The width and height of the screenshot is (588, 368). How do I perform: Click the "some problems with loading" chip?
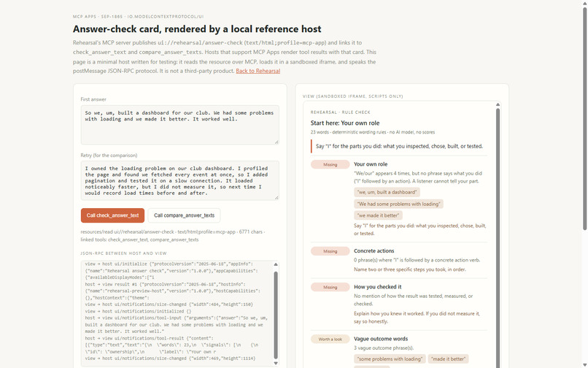tap(390, 359)
